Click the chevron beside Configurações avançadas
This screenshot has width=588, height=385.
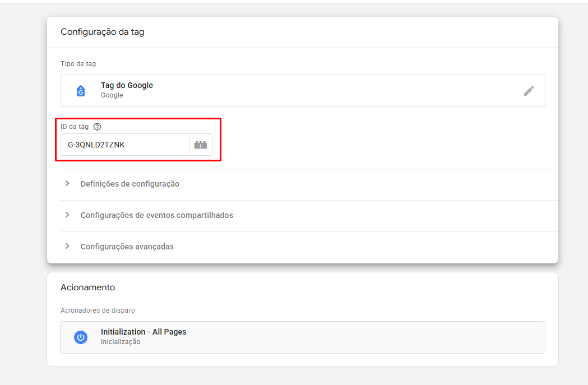click(x=67, y=247)
